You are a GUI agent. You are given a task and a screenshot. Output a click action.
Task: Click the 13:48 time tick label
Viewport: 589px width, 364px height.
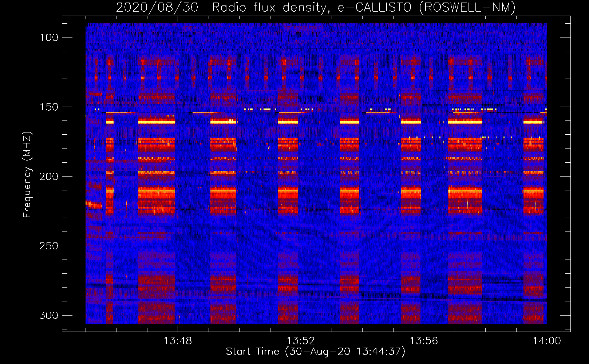(x=178, y=341)
